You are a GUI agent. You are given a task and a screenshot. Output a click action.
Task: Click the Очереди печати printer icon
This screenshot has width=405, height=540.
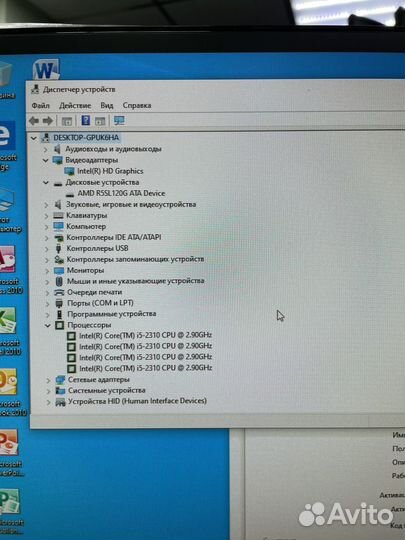59,292
